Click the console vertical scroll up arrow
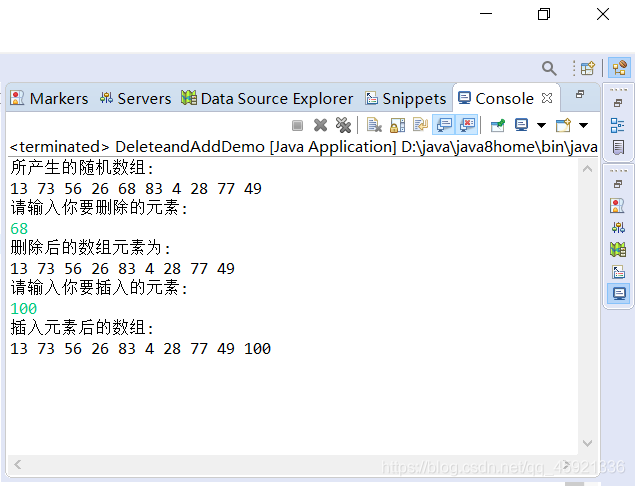Screen dimensions: 635x486 coord(588,169)
